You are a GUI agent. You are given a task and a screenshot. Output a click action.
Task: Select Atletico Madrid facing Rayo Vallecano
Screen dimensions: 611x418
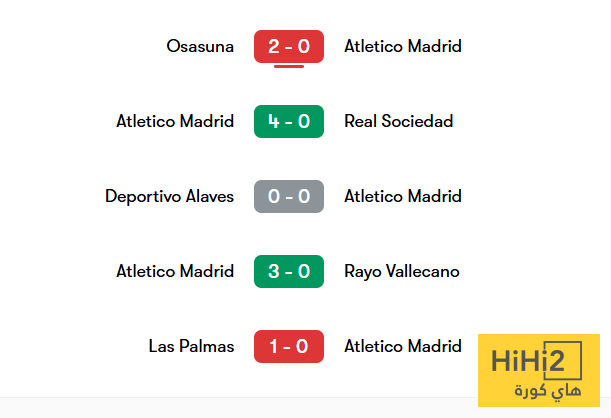pos(175,272)
